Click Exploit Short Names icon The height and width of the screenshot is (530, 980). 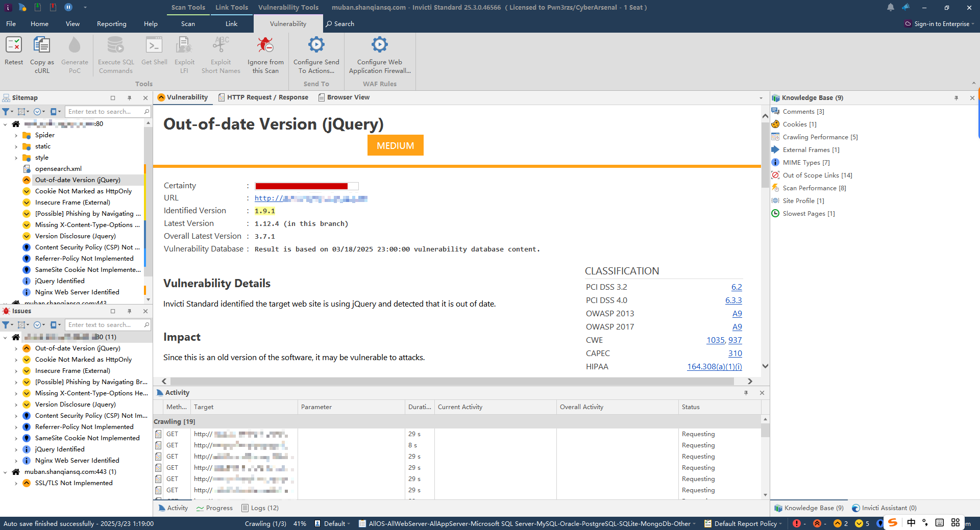220,45
